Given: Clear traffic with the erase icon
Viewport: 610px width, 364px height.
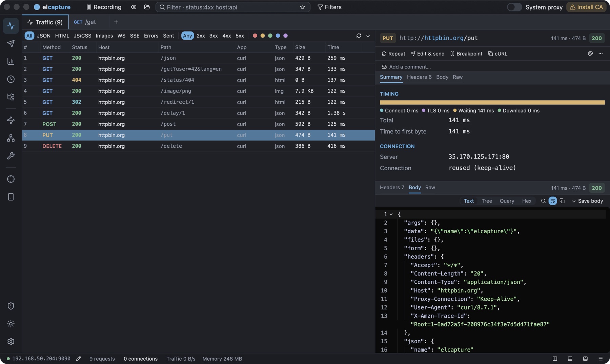Looking at the screenshot, I should [134, 7].
